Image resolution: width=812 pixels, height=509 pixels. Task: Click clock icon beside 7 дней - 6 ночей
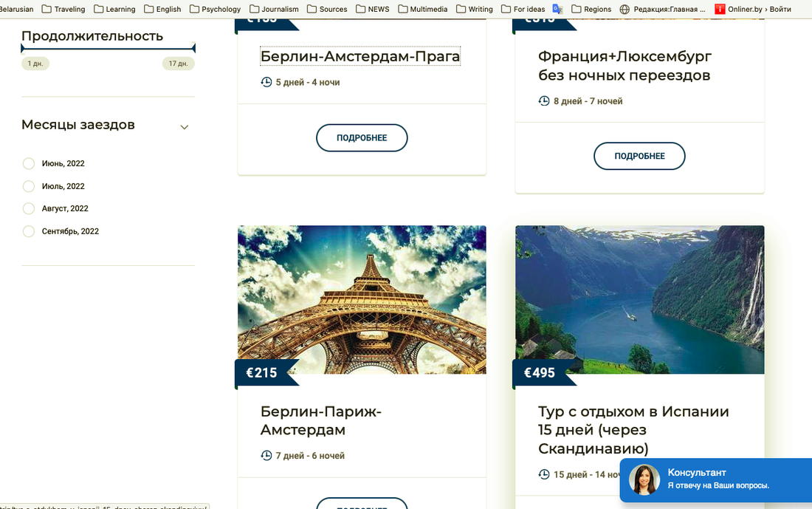[x=266, y=455]
